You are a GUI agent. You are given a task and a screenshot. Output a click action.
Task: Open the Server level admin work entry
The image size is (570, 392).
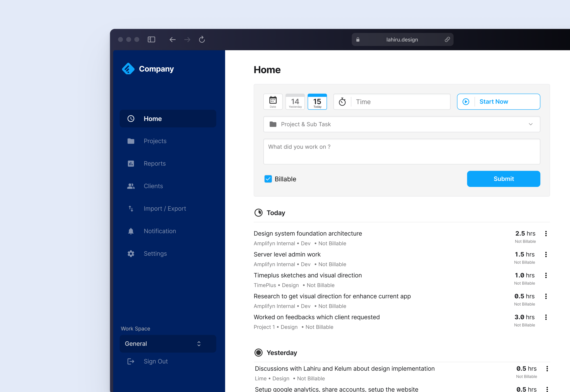[x=287, y=254]
